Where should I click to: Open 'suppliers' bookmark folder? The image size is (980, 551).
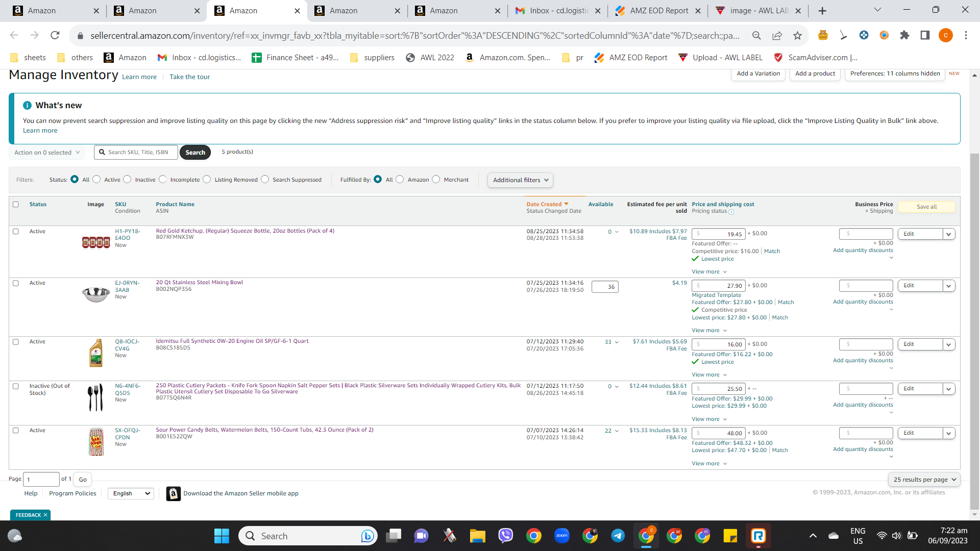[372, 58]
